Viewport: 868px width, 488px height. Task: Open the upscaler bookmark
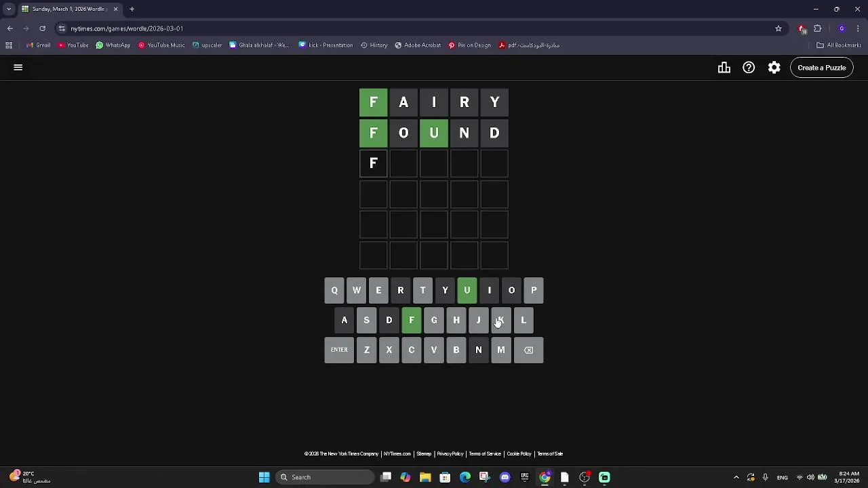[x=207, y=45]
